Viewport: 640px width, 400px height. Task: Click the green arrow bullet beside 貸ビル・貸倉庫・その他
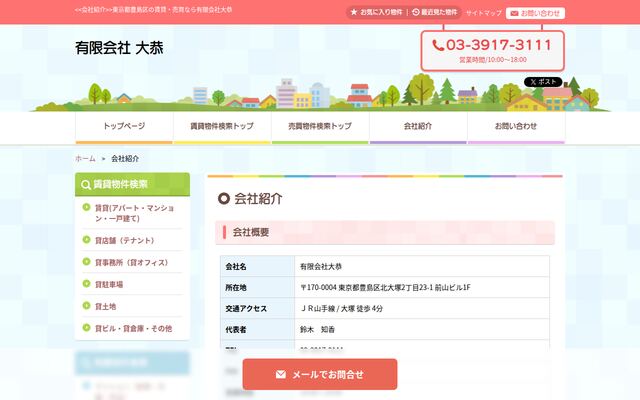click(x=86, y=327)
